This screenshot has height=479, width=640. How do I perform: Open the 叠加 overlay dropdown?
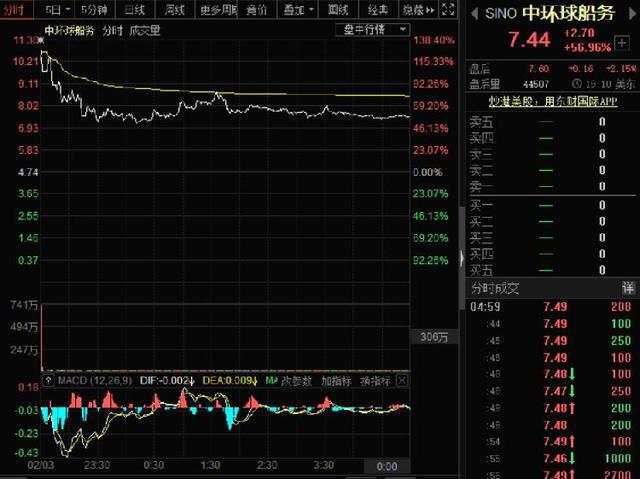[x=298, y=10]
